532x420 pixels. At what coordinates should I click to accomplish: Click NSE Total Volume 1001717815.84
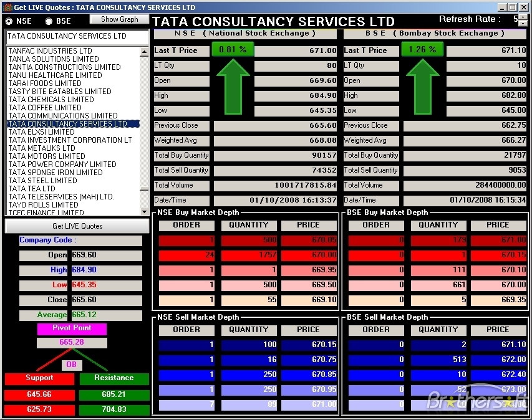275,186
